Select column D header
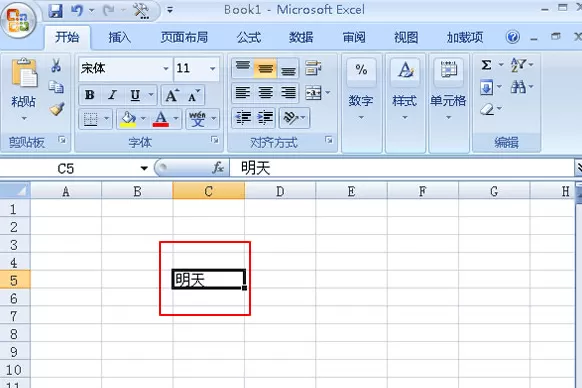The height and width of the screenshot is (388, 582). 280,191
